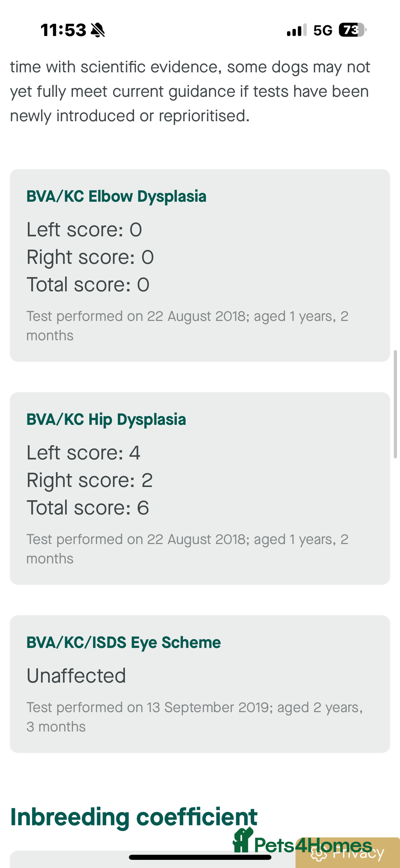
Task: Tap the hip Left score: 4 line
Action: [83, 453]
